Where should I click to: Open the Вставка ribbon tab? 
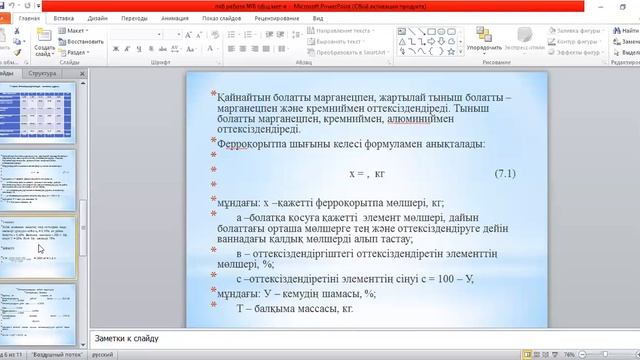tap(64, 18)
